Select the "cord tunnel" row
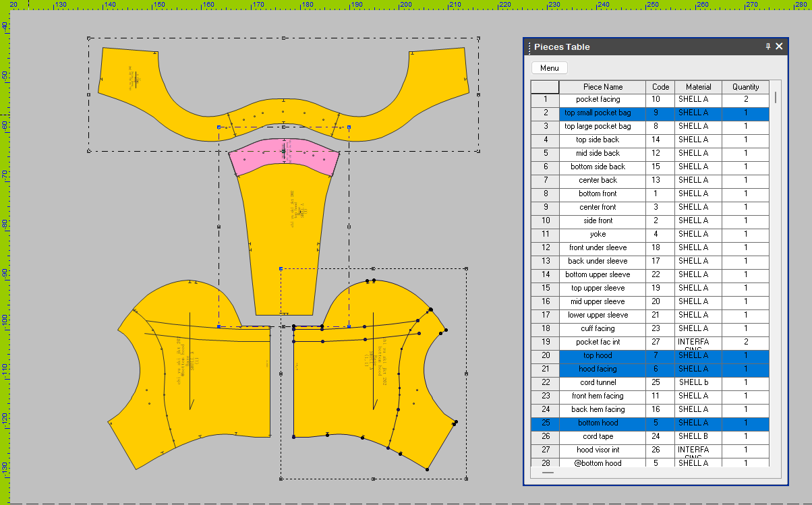This screenshot has height=505, width=812. coord(601,382)
